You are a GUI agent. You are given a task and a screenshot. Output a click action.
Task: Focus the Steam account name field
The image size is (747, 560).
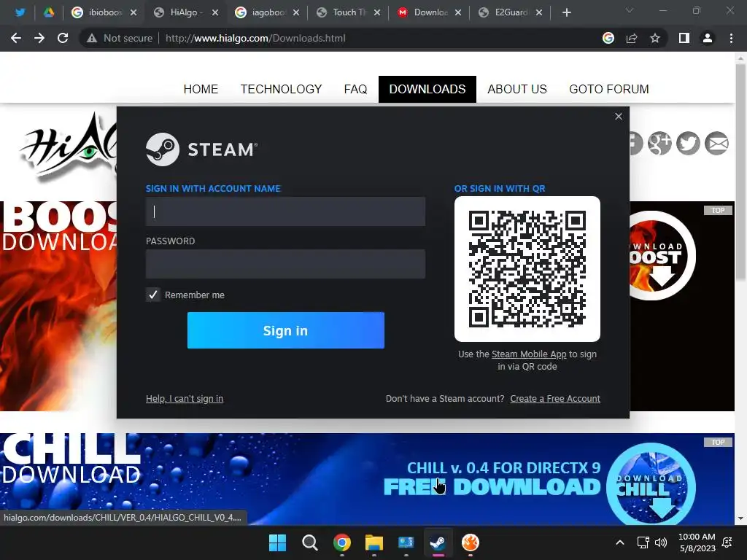click(285, 211)
